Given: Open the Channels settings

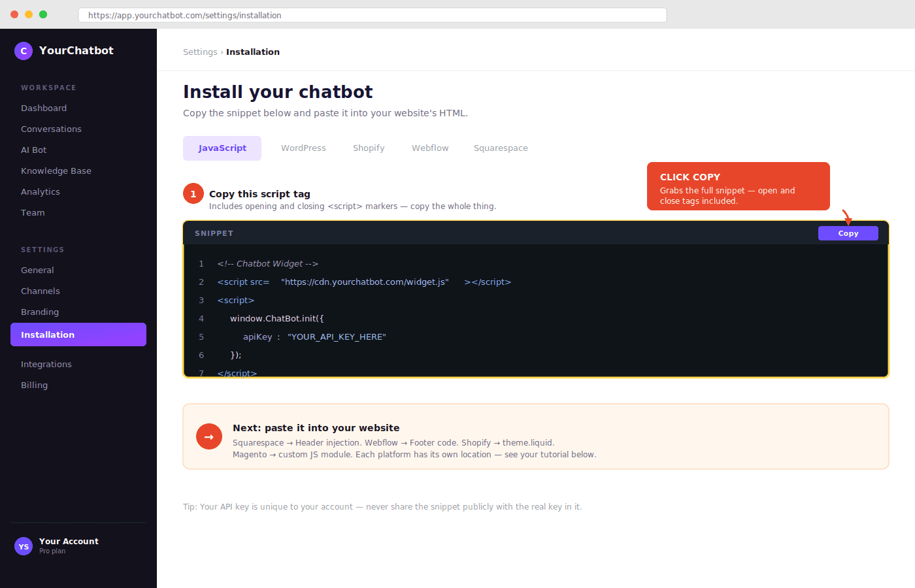Looking at the screenshot, I should (x=41, y=291).
